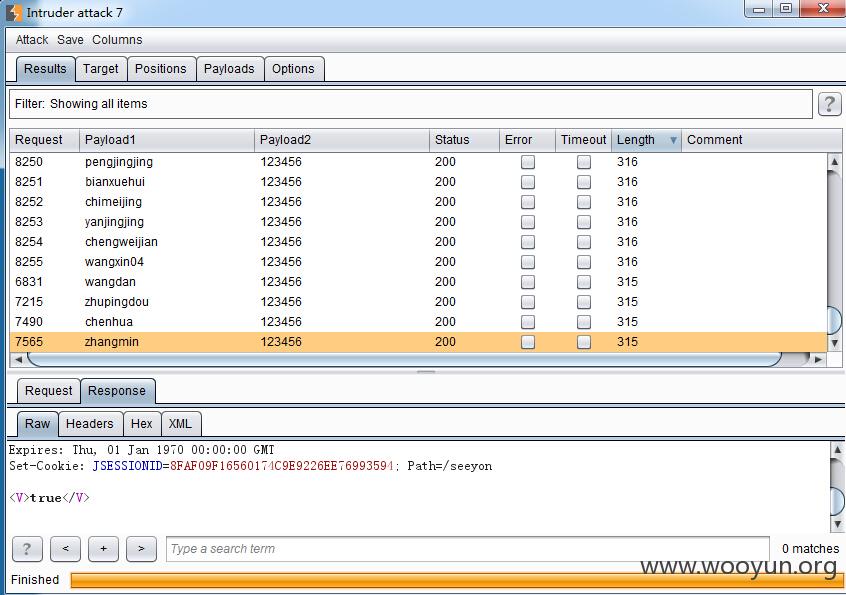
Task: Click the plus search options button
Action: pos(103,549)
